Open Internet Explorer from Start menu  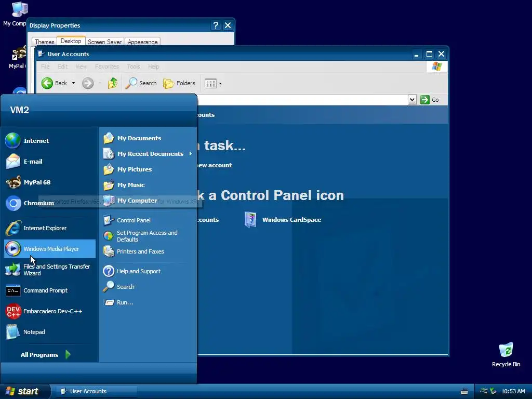[x=49, y=228]
